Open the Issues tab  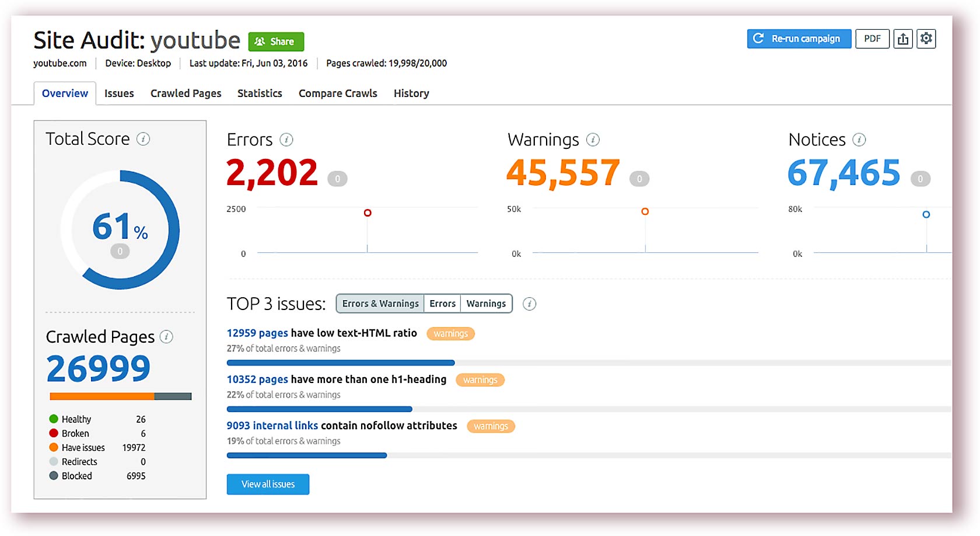click(x=119, y=93)
